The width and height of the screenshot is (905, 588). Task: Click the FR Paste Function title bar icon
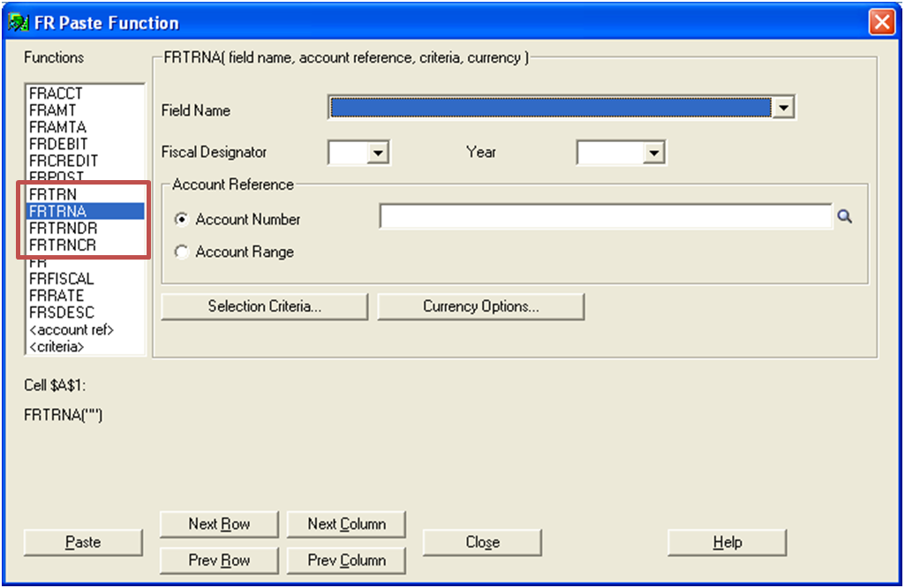19,22
